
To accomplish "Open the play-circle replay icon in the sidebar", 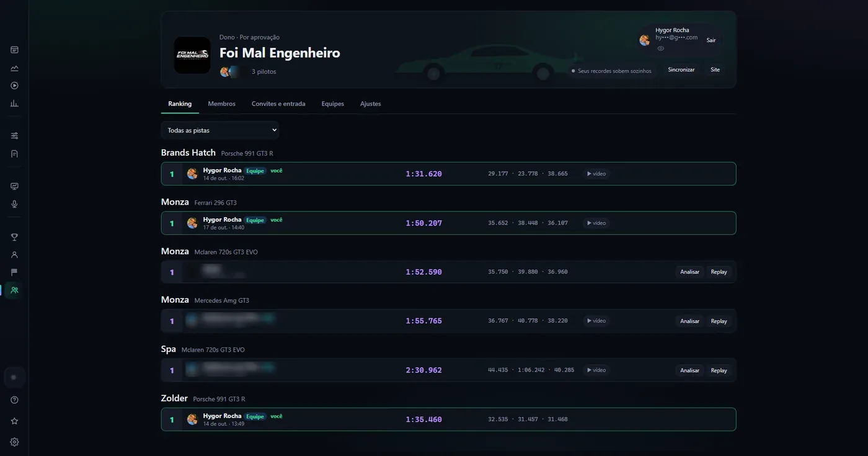I will coord(14,86).
